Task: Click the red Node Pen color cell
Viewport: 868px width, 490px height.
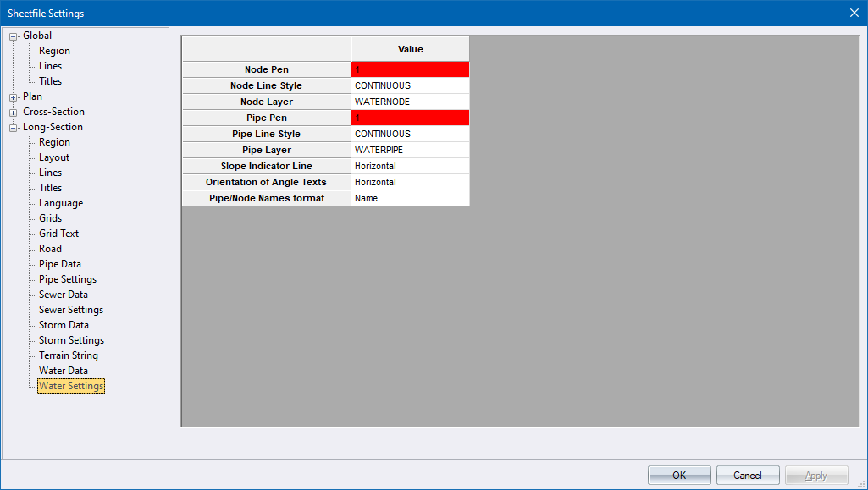Action: [410, 69]
